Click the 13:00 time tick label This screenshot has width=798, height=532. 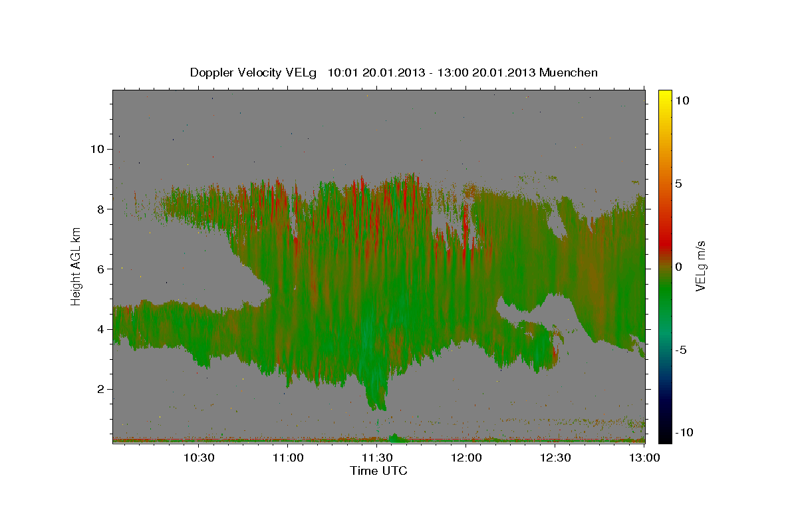644,458
